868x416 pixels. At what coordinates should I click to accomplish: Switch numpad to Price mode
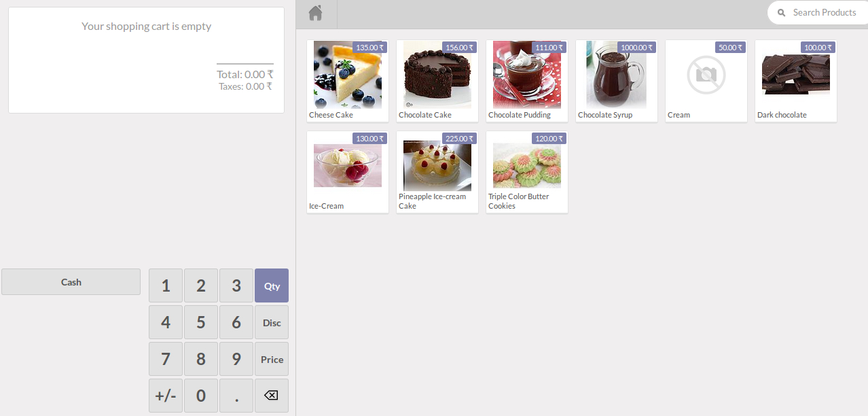coord(272,359)
